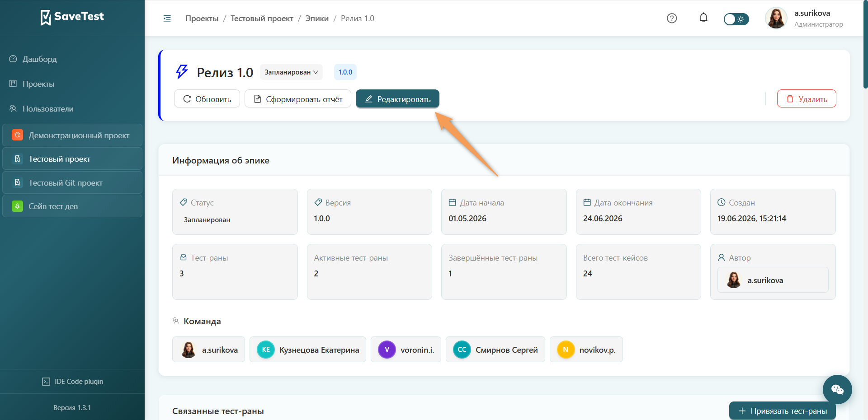Collapse the sidebar with menu fold icon

click(x=167, y=19)
